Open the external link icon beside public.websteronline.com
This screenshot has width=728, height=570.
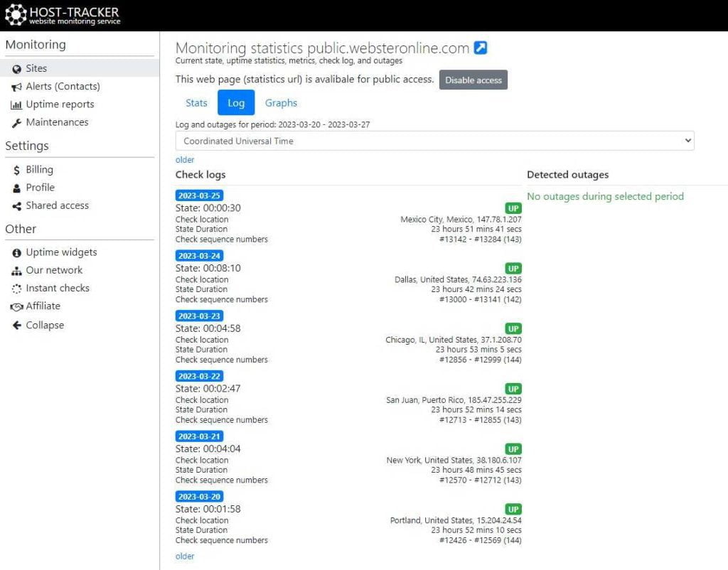coord(481,48)
